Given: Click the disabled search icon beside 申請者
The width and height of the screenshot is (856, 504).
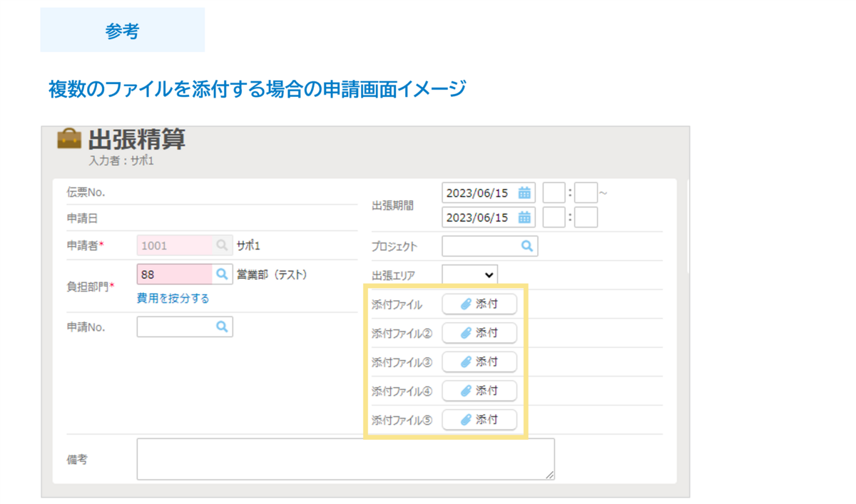Looking at the screenshot, I should (222, 245).
